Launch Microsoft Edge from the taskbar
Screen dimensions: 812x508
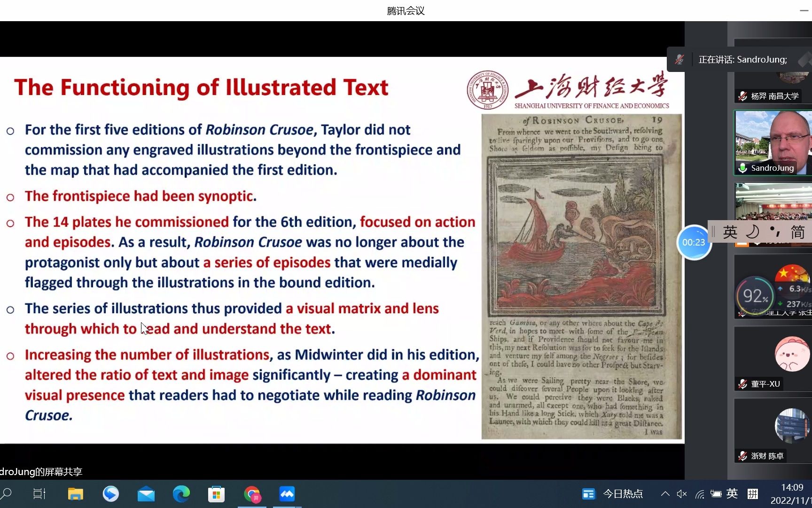[181, 494]
